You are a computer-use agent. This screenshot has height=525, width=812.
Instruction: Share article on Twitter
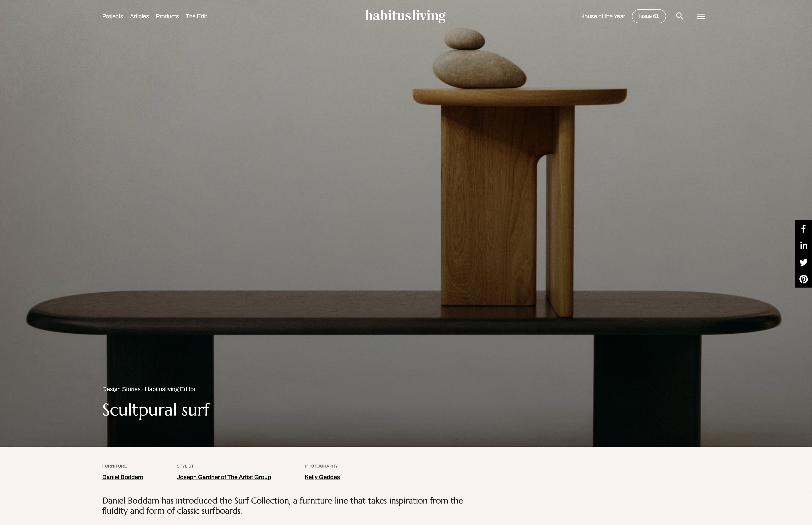point(804,262)
